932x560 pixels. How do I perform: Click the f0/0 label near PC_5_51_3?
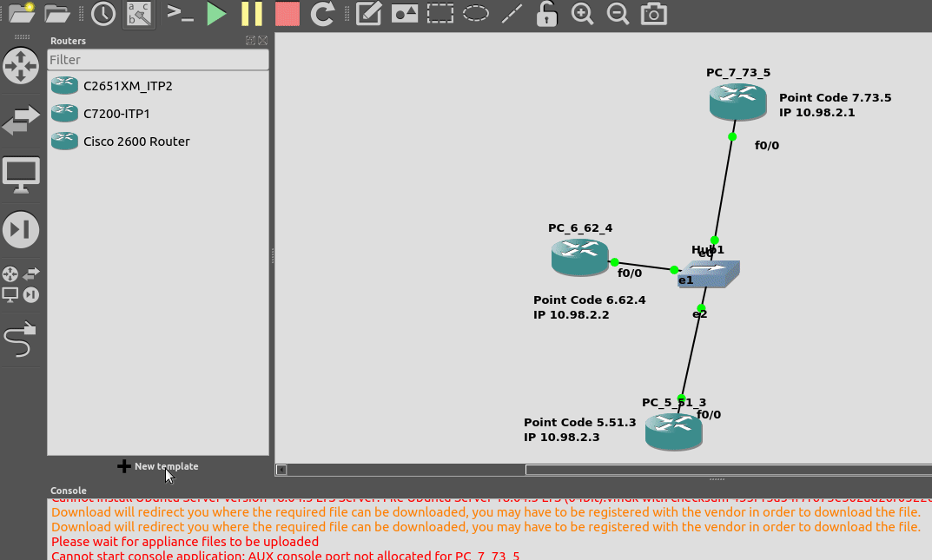(x=709, y=414)
